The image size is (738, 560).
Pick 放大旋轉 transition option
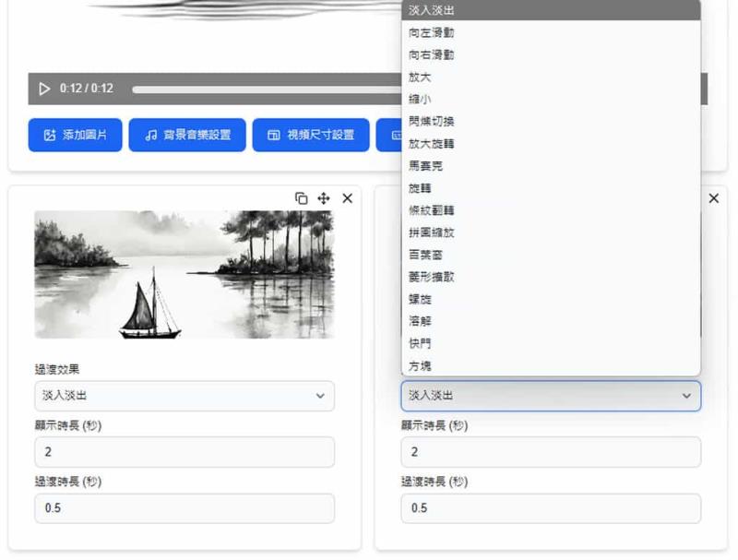(x=551, y=144)
